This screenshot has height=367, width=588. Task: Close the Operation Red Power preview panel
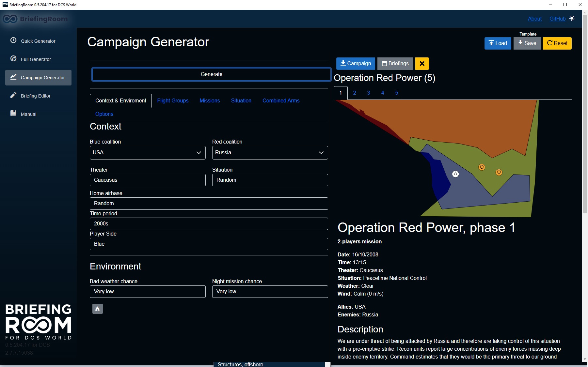(x=422, y=63)
